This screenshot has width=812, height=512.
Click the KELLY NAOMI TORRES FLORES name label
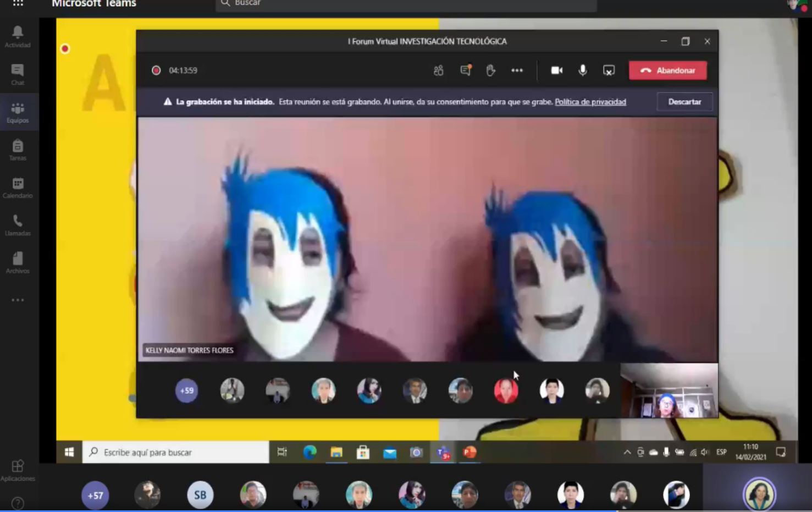point(189,350)
